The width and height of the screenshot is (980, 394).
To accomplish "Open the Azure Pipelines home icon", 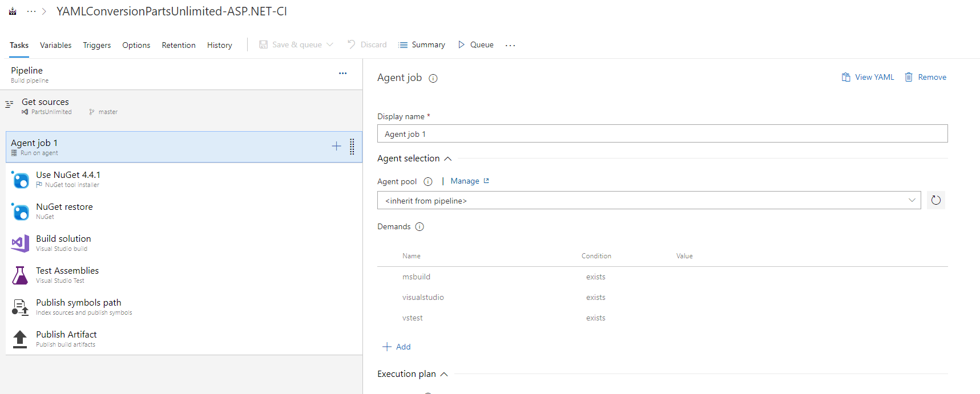I will tap(13, 11).
